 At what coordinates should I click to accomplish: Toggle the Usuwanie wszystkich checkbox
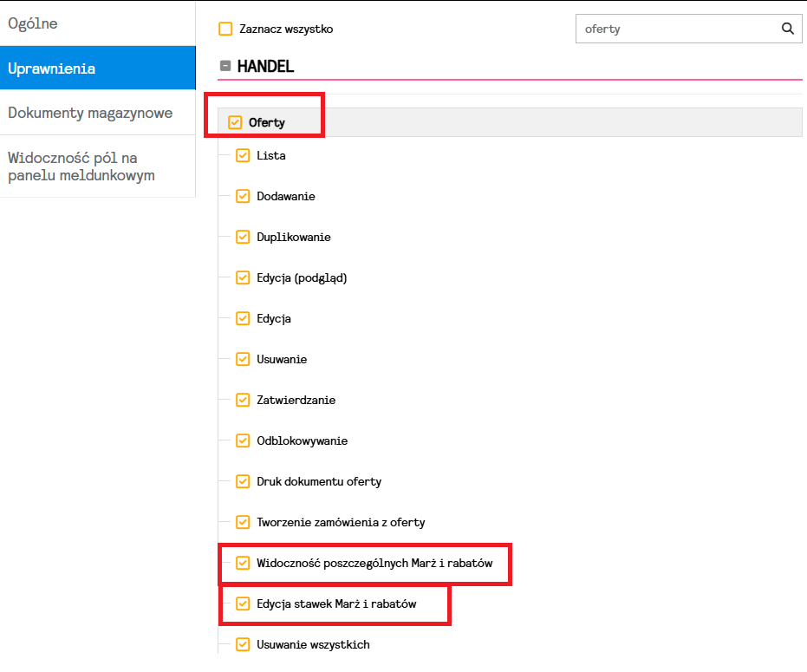point(243,645)
